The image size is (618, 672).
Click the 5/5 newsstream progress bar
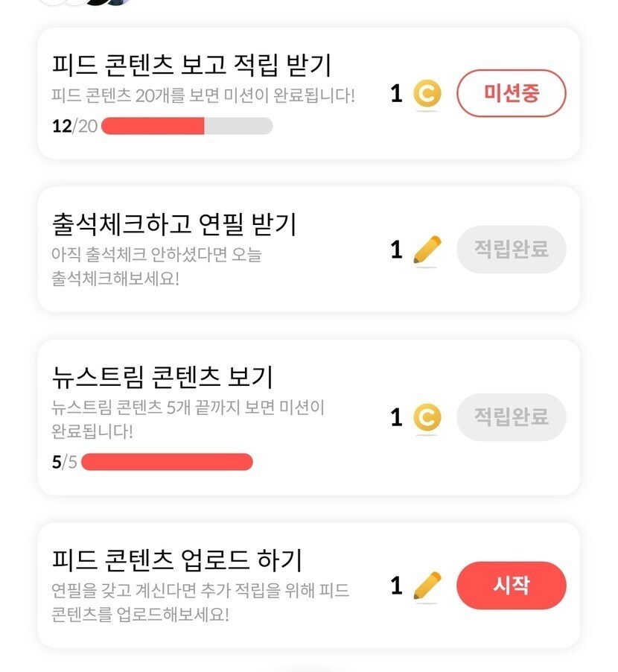point(167,462)
